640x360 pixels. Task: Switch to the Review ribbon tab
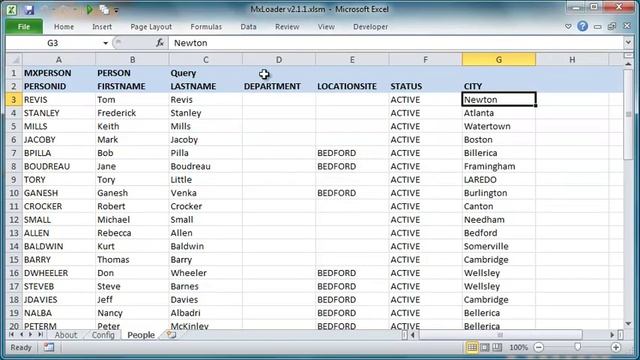[287, 27]
